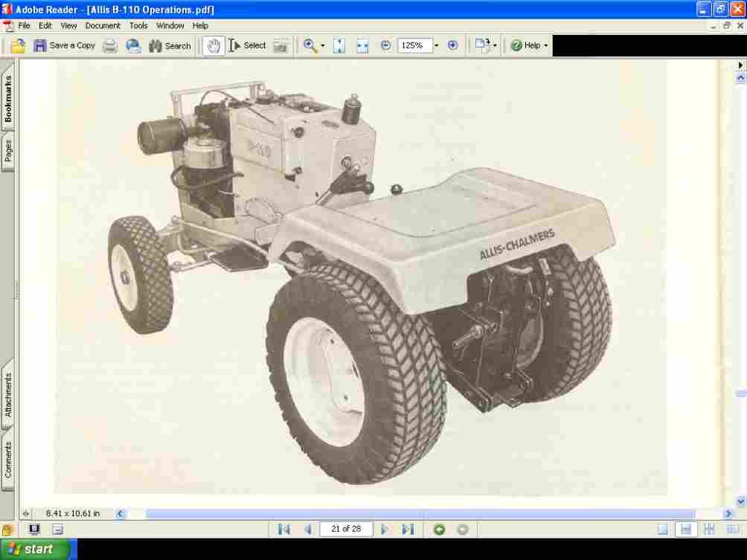Zoom in with the magnifier tool icon
The height and width of the screenshot is (560, 747).
(310, 45)
